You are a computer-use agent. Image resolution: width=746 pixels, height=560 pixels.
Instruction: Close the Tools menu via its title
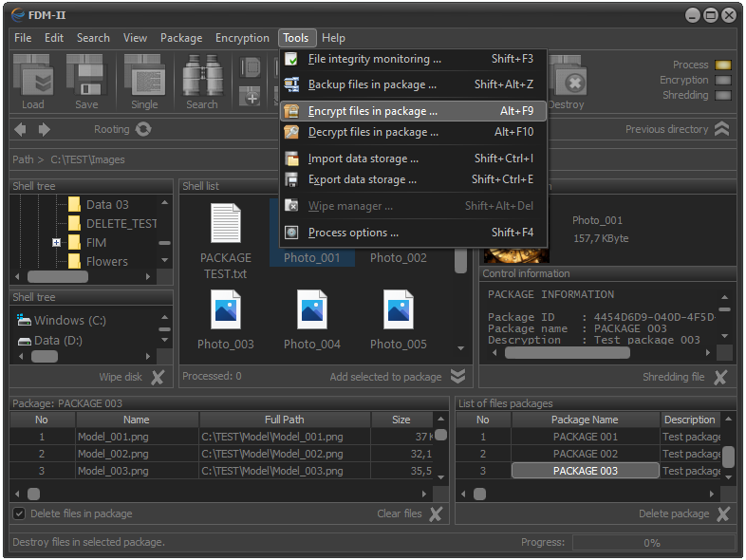pyautogui.click(x=296, y=38)
